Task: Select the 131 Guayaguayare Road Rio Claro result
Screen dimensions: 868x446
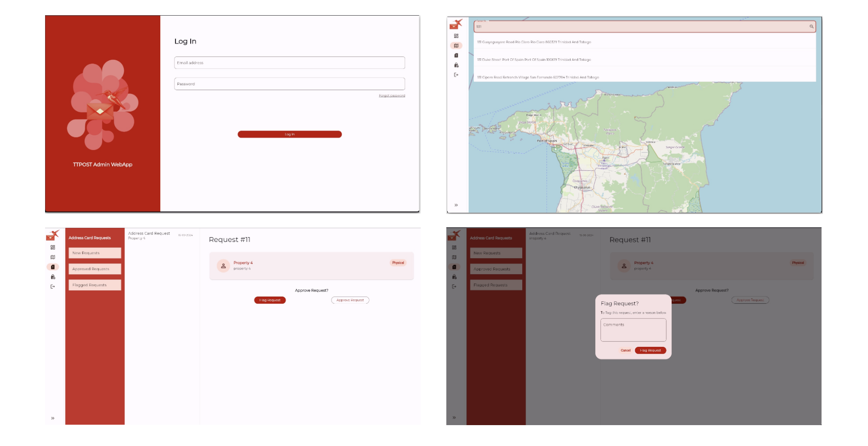Action: tap(645, 42)
